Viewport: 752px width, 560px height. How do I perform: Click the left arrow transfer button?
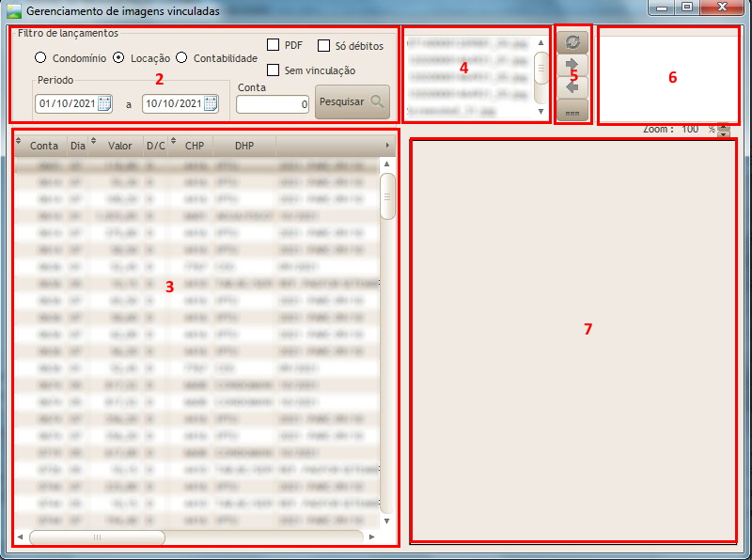[572, 87]
